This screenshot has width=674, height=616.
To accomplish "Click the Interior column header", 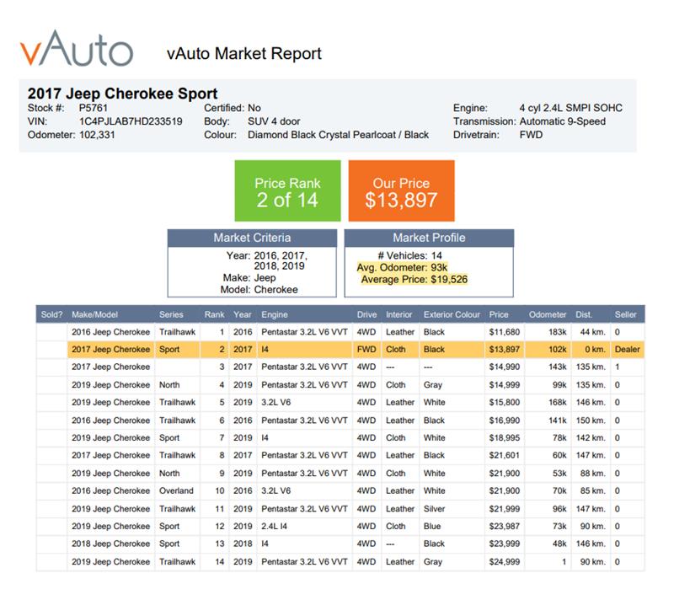I will 399,314.
